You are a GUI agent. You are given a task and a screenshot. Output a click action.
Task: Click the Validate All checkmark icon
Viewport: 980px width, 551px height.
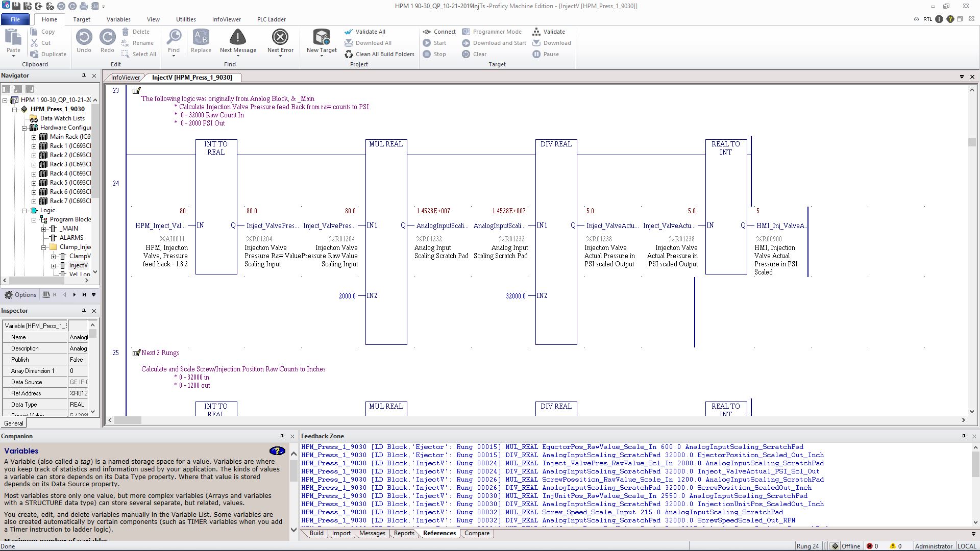(349, 32)
